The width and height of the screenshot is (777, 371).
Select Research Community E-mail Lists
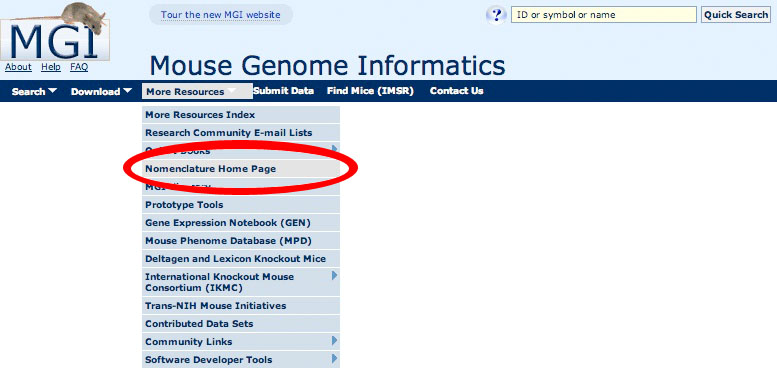tap(241, 133)
